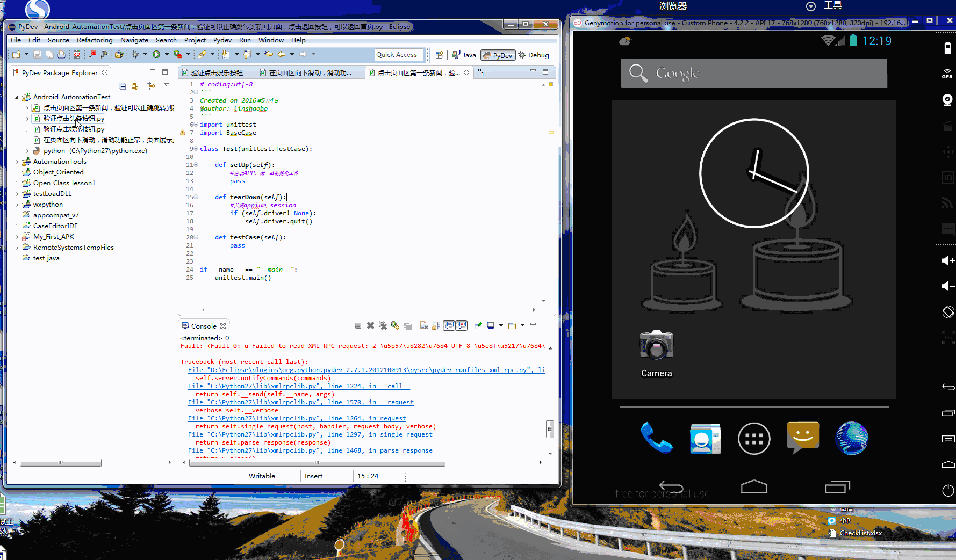Collapse the Android_AutomationTest project tree

17,97
